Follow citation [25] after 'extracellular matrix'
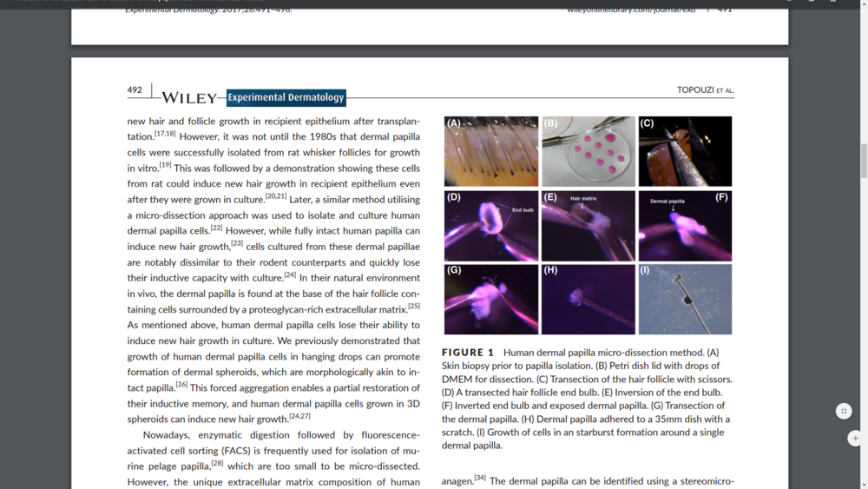This screenshot has width=868, height=489. [x=414, y=306]
